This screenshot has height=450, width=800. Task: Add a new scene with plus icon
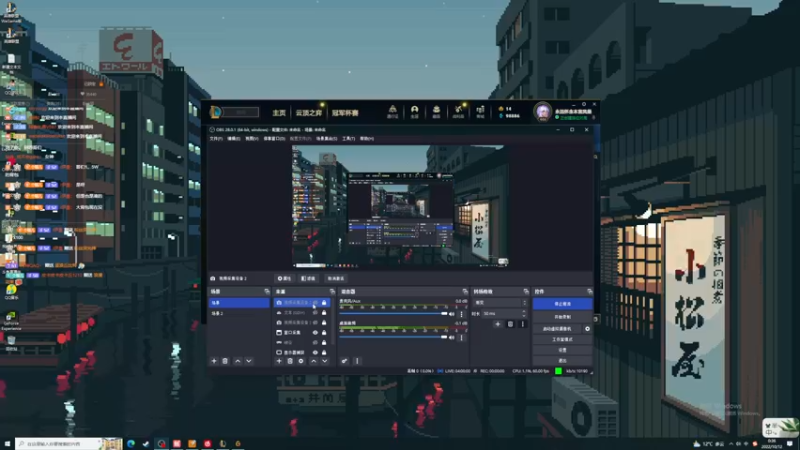(214, 361)
